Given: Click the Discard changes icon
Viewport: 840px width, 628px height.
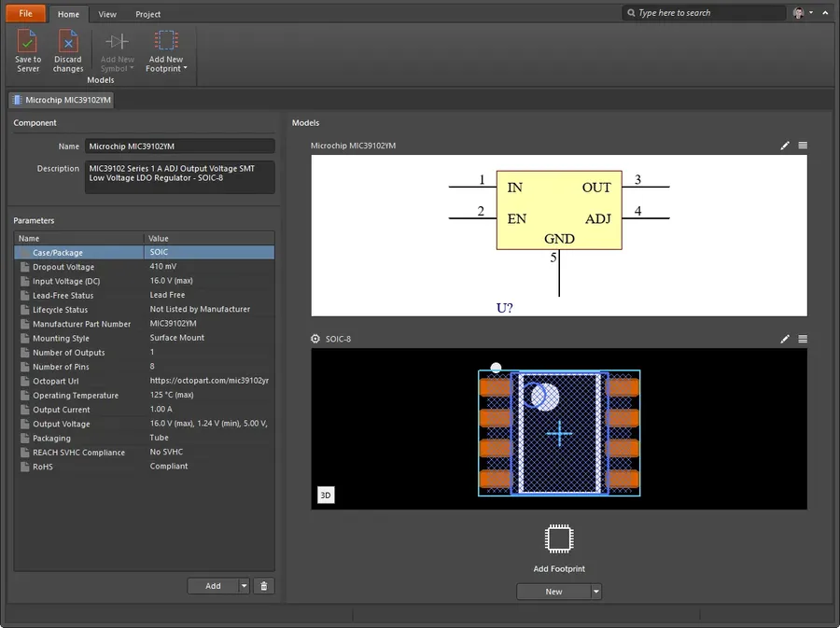Looking at the screenshot, I should (68, 41).
